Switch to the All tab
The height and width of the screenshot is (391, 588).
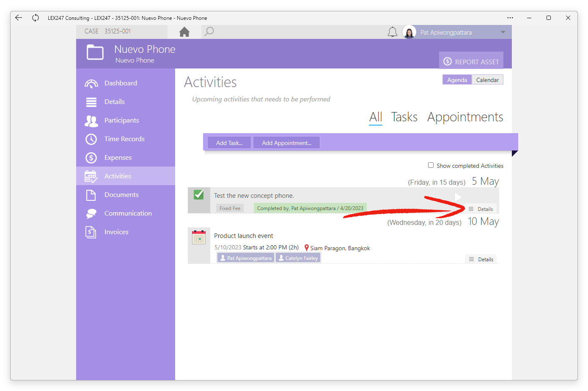point(376,117)
